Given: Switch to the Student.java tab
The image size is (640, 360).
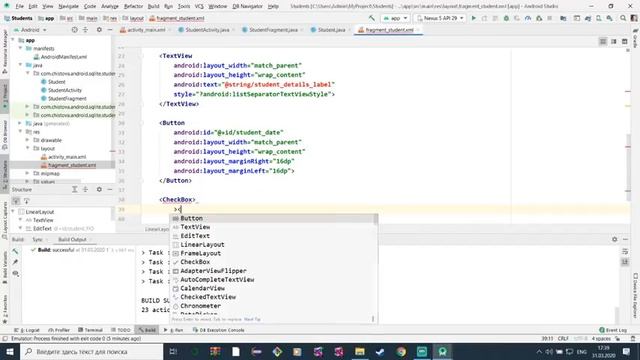Looking at the screenshot, I should pos(331,30).
